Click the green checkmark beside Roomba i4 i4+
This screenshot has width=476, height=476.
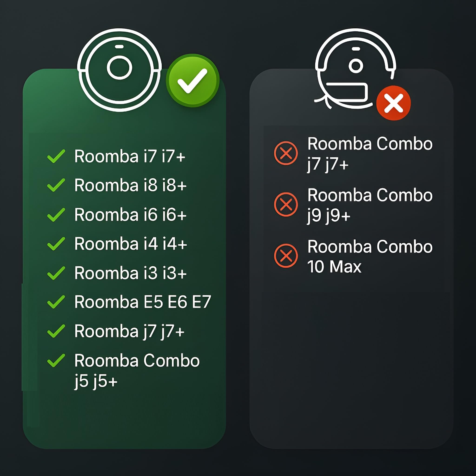pos(56,244)
